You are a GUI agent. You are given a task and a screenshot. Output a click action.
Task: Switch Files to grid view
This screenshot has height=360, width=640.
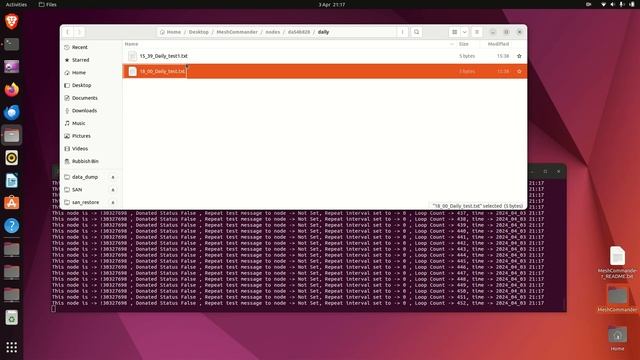[454, 32]
